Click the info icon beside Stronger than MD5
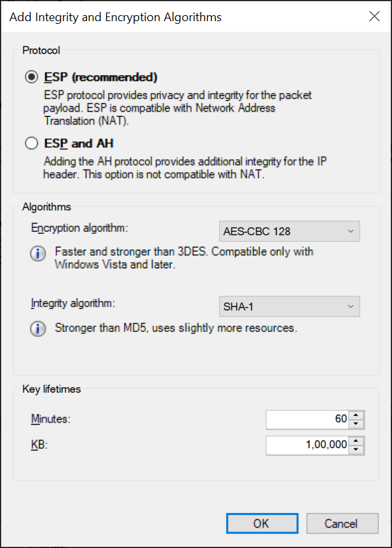Viewport: 392px width, 548px height. click(x=38, y=329)
